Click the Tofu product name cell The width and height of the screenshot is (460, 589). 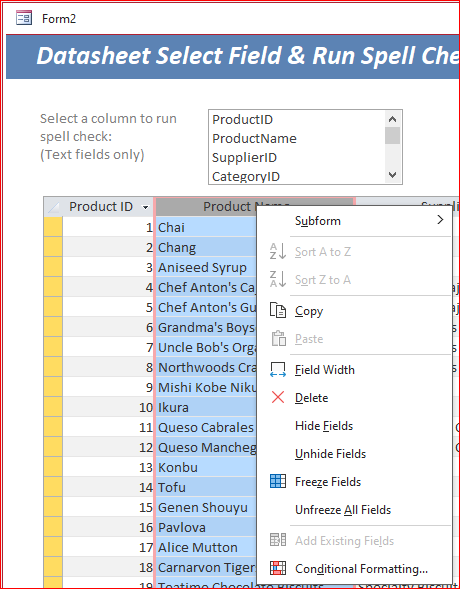tap(206, 487)
